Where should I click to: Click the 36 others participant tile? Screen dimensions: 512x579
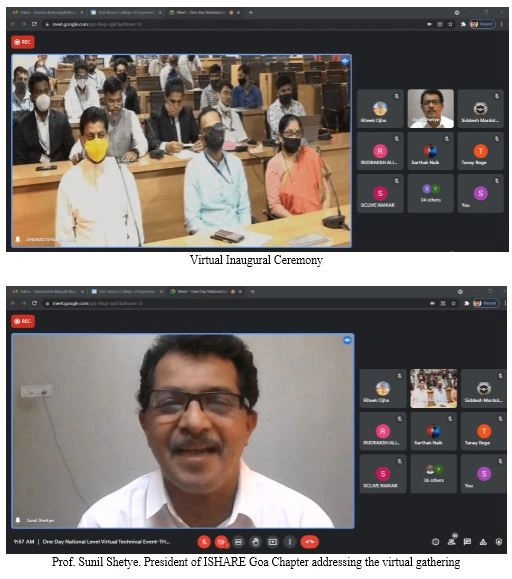pyautogui.click(x=434, y=474)
